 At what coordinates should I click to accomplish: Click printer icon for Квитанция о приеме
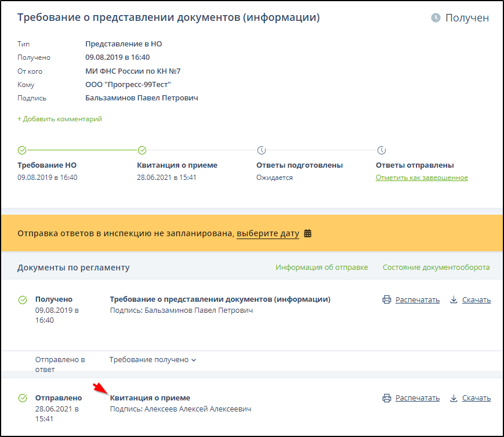point(387,398)
